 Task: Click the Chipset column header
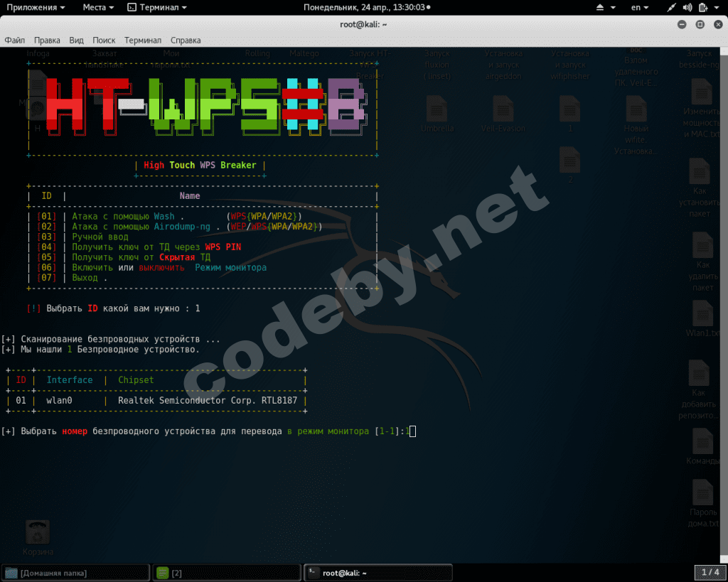(136, 380)
